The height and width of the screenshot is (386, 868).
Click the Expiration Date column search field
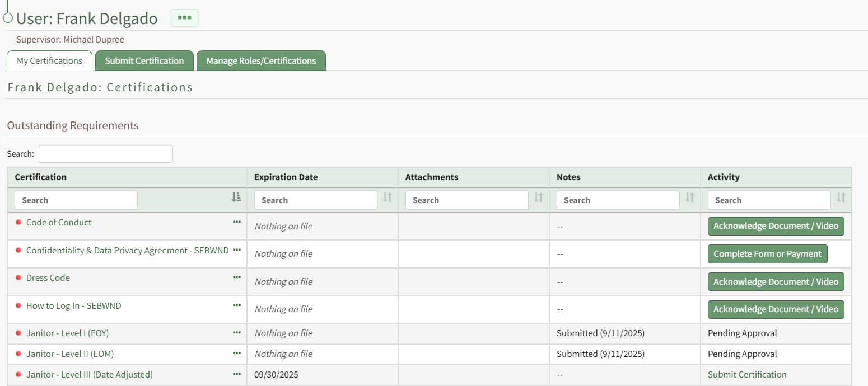[x=315, y=200]
